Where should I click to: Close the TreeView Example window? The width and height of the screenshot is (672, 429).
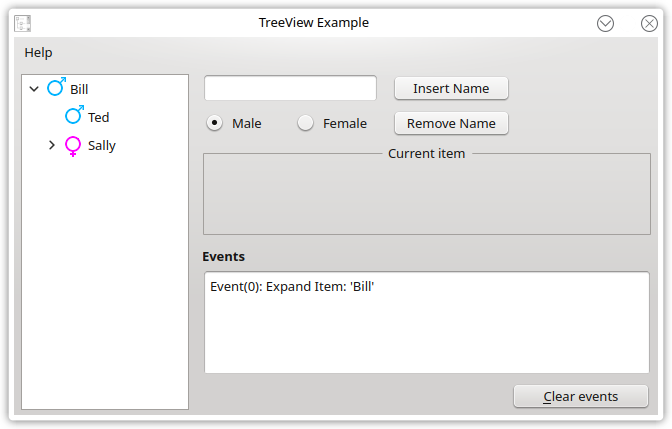(x=649, y=23)
